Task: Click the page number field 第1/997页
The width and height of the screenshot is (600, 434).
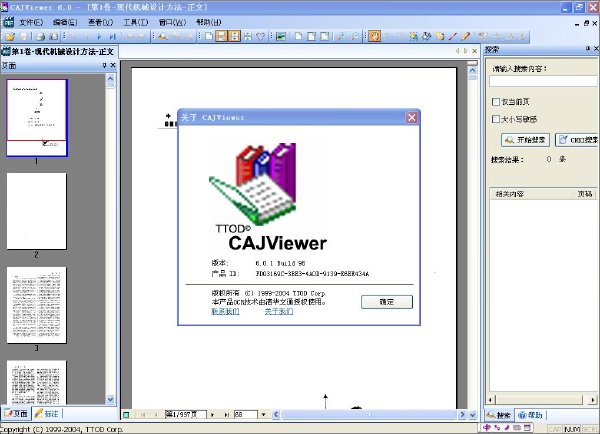Action: [186, 414]
